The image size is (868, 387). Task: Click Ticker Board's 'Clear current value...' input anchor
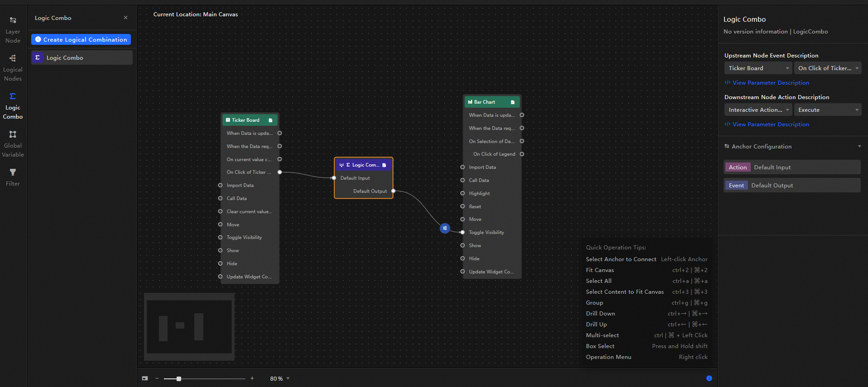tap(220, 211)
